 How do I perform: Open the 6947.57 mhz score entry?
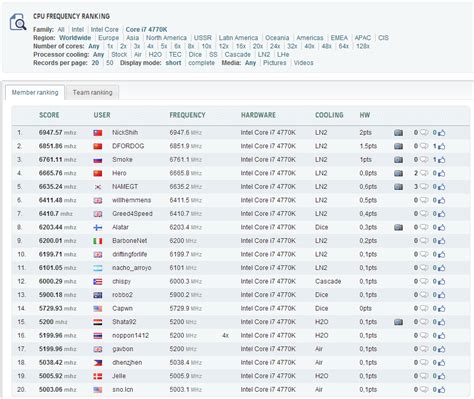tap(57, 133)
